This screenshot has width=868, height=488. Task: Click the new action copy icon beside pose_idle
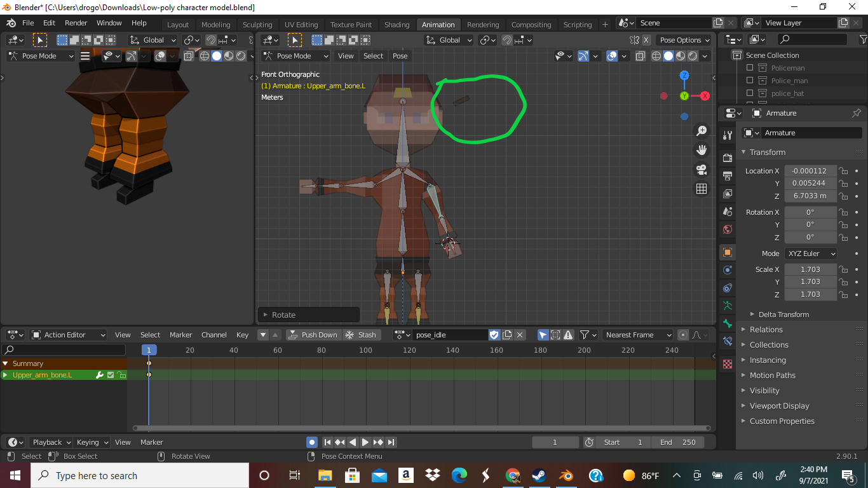[507, 335]
